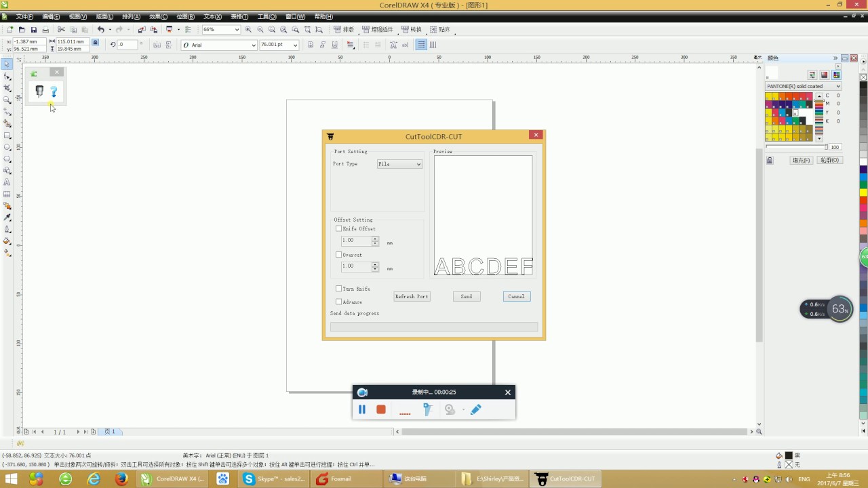
Task: Enable the Knife Offset checkbox
Action: pyautogui.click(x=339, y=228)
